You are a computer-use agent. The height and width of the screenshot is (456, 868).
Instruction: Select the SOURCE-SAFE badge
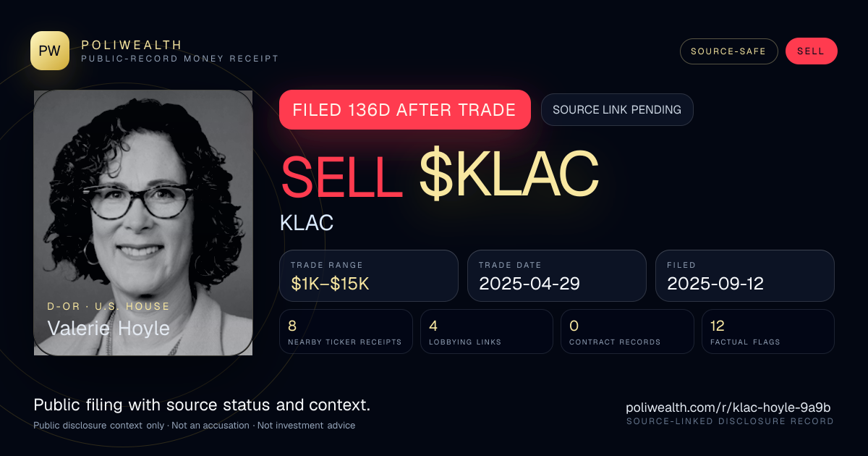[728, 51]
